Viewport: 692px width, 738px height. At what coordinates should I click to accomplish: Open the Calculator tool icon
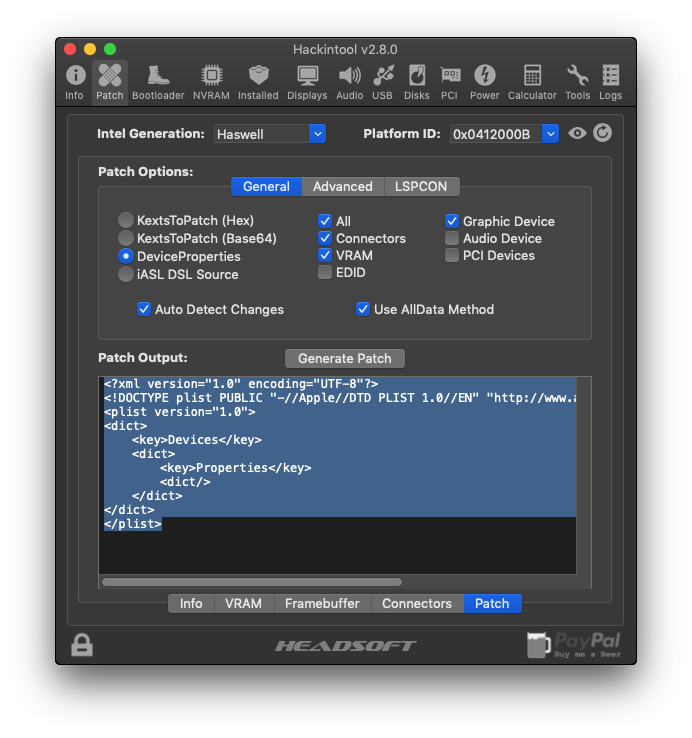pos(532,82)
